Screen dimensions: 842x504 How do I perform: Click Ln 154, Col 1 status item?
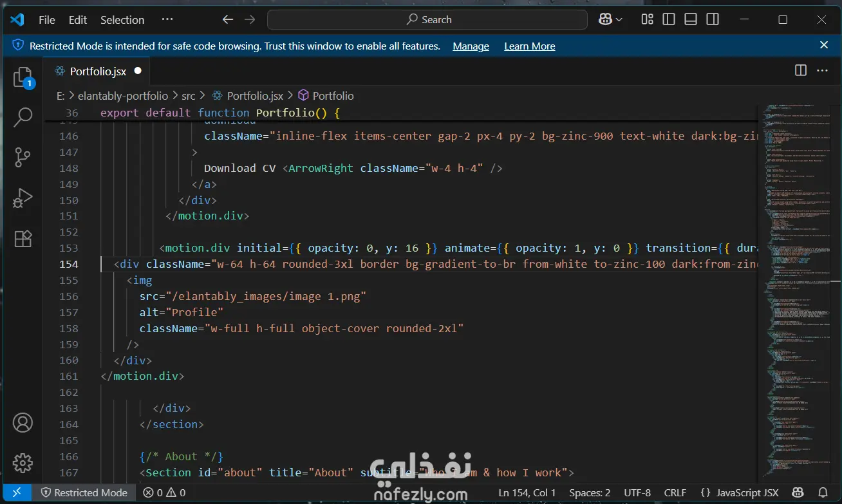527,492
